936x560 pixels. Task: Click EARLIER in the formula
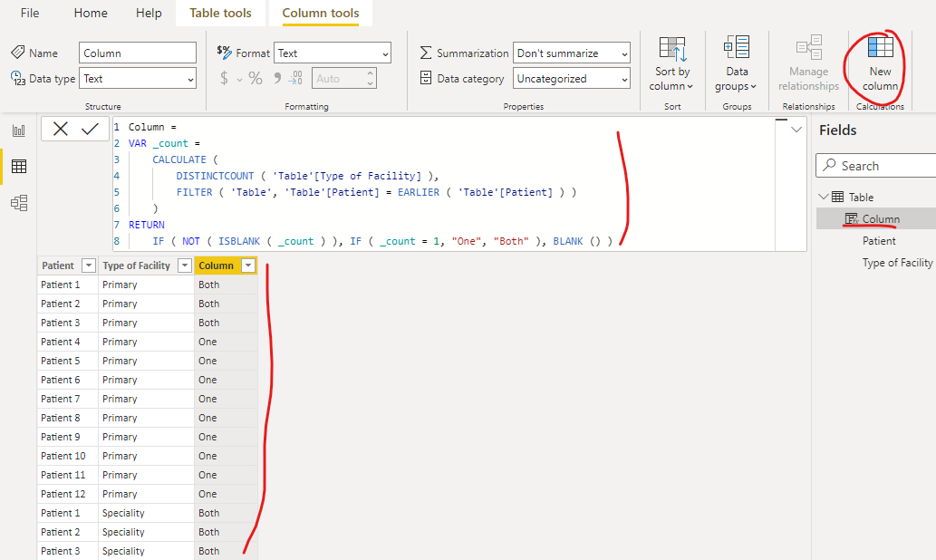(419, 192)
